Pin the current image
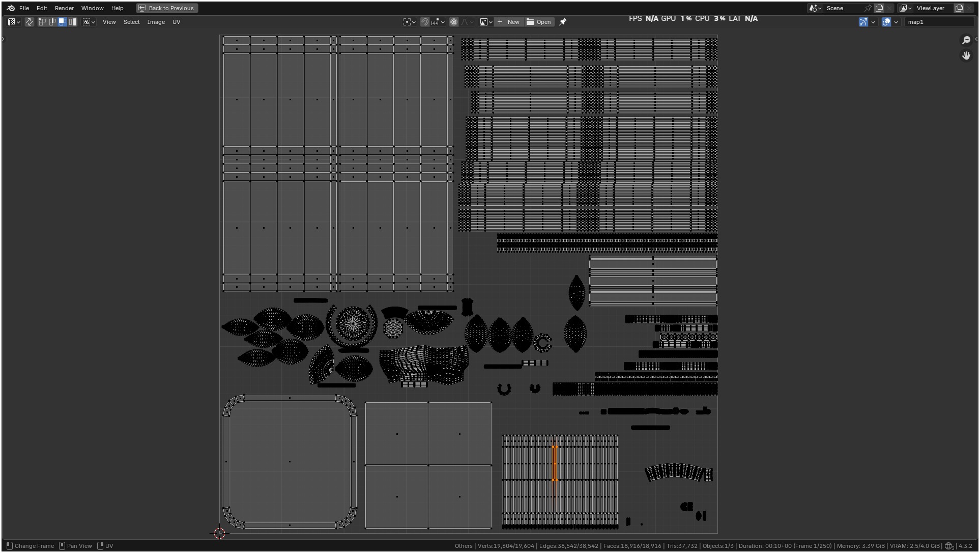The image size is (980, 553). point(563,22)
